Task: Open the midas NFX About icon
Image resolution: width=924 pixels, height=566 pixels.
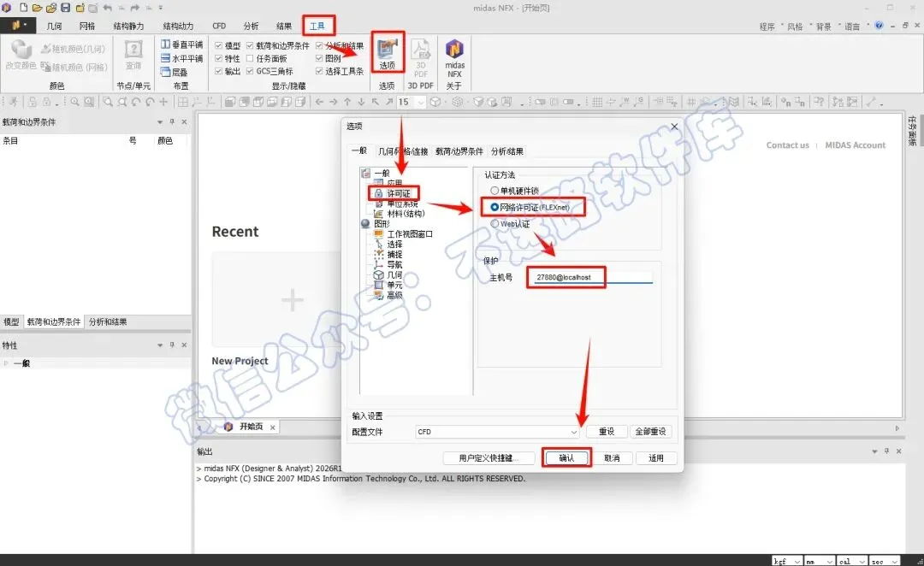Action: pyautogui.click(x=454, y=58)
